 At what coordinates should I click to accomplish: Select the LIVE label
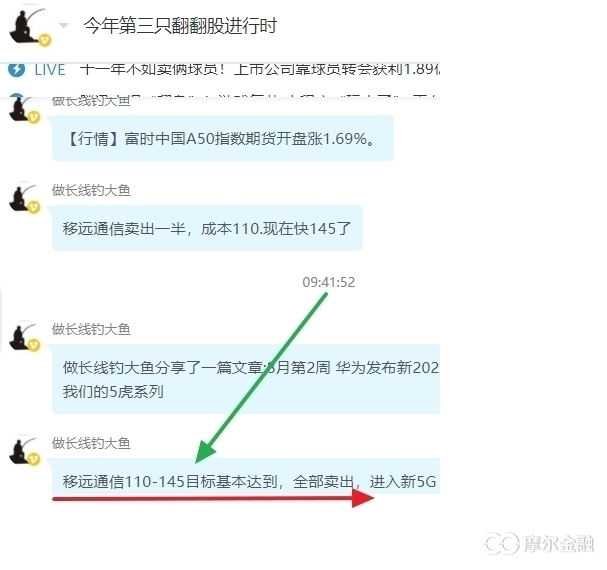[50, 70]
